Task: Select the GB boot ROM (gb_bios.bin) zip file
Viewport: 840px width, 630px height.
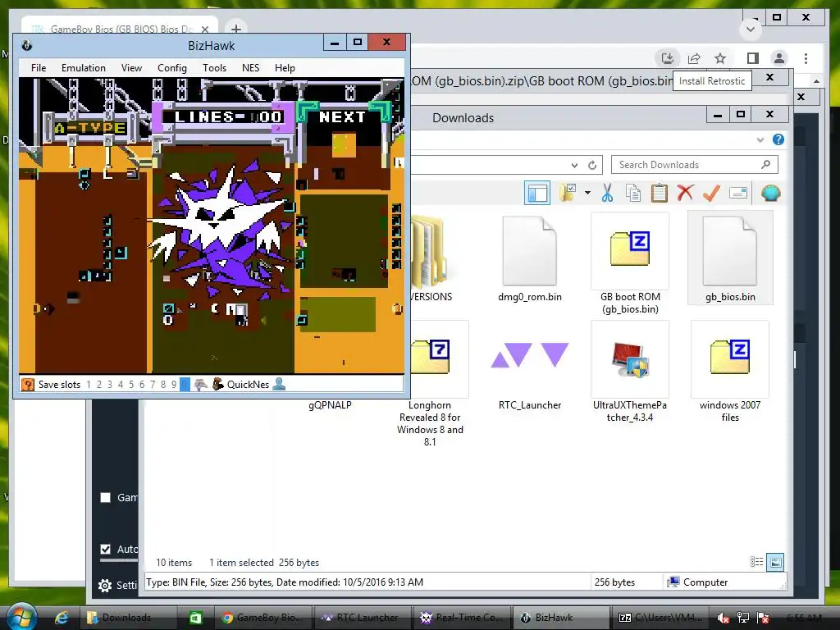Action: coord(629,264)
